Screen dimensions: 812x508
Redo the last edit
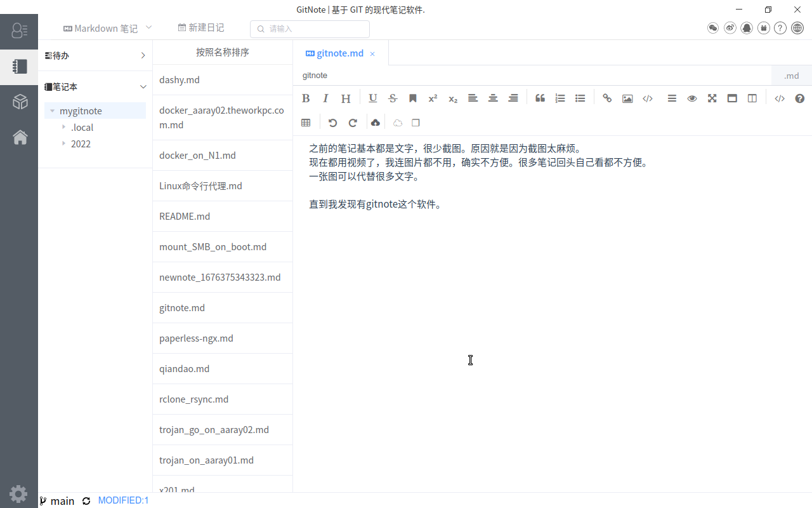(x=353, y=123)
